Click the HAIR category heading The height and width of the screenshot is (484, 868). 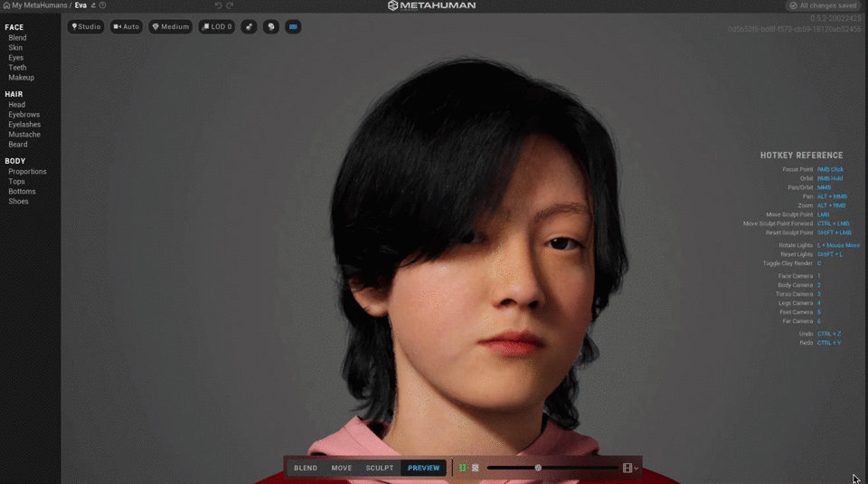coord(14,94)
